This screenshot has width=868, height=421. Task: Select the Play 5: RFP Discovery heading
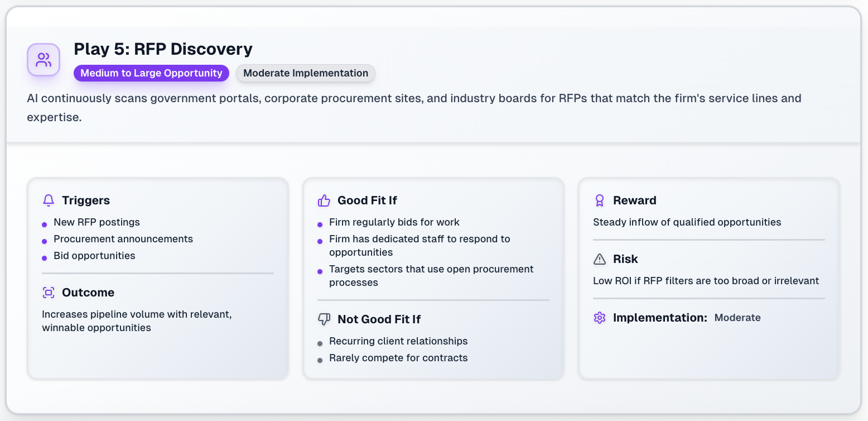163,49
